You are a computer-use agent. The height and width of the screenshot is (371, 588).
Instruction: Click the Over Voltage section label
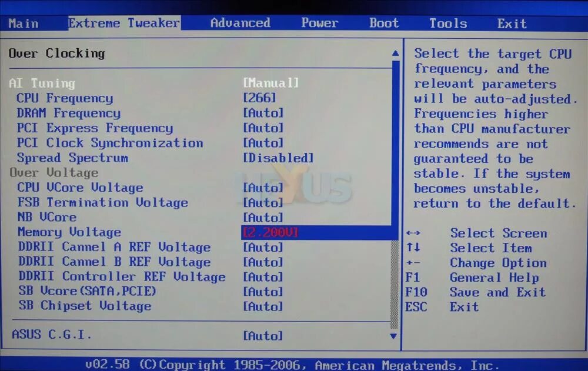(54, 172)
